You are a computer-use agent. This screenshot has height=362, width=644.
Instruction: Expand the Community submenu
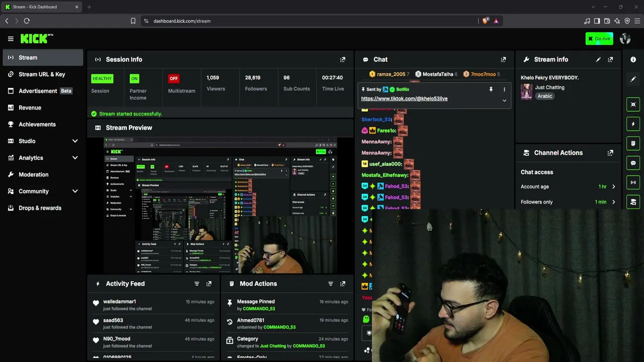click(x=75, y=191)
